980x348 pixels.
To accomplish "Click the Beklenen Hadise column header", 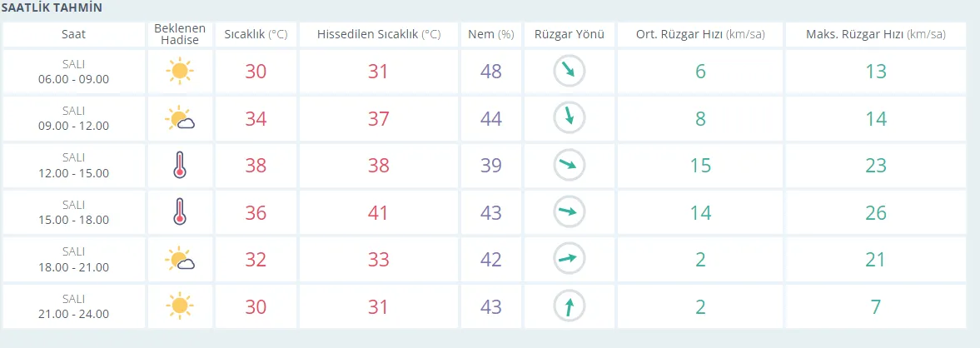I will (179, 34).
